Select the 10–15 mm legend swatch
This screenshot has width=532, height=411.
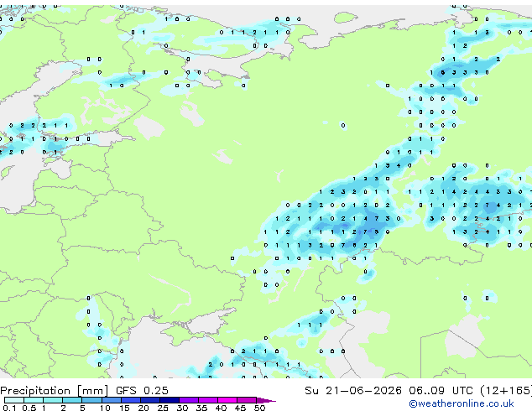click(x=112, y=400)
